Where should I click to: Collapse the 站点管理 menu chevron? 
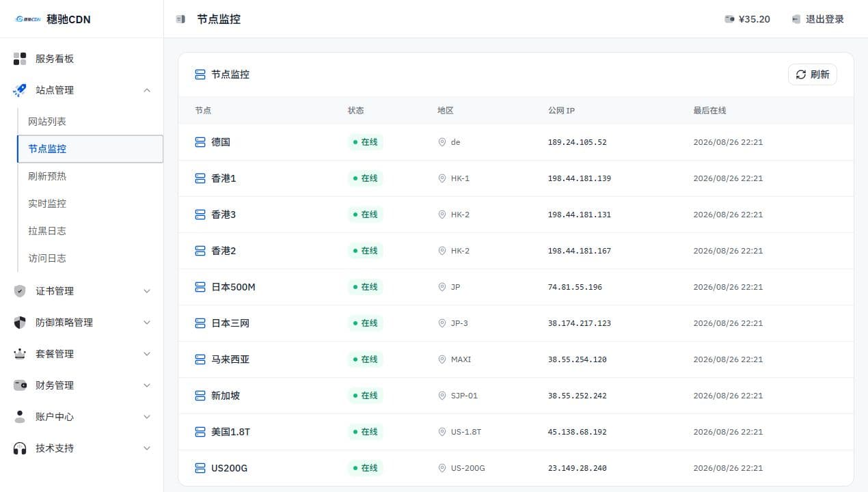pyautogui.click(x=147, y=90)
